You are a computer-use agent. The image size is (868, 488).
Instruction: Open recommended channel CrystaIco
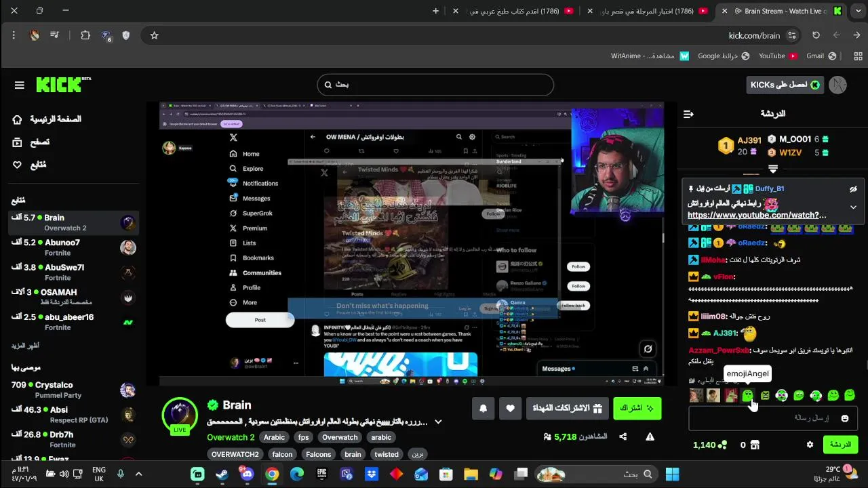(x=74, y=390)
